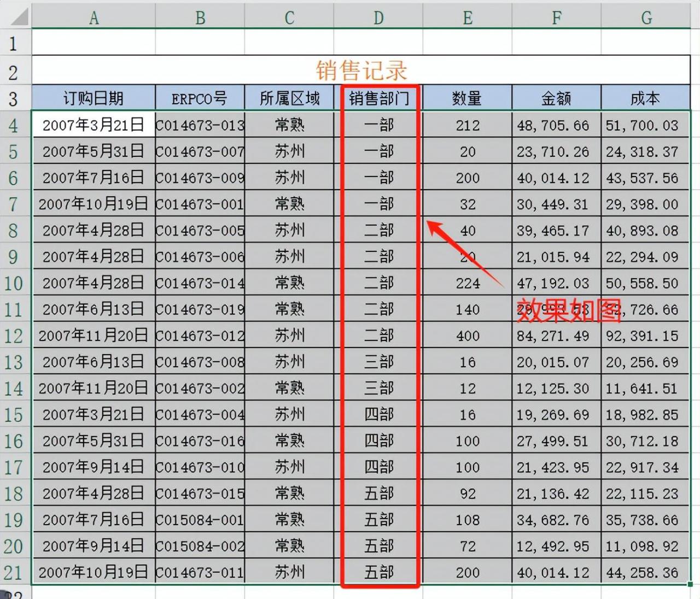
Task: Select cell C014673-006
Action: click(x=200, y=256)
